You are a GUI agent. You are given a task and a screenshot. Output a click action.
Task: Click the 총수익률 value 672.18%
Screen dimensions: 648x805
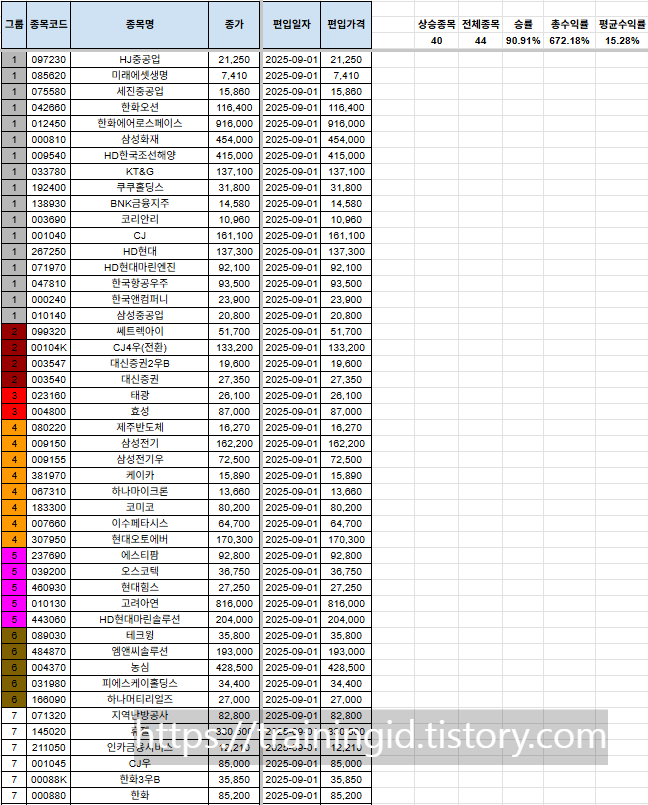tap(569, 41)
